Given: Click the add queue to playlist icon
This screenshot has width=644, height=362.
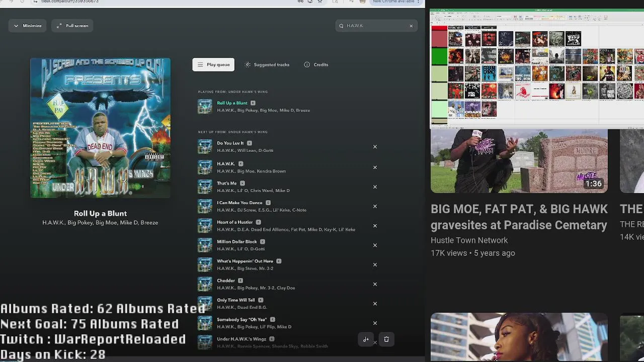Looking at the screenshot, I should coord(366,339).
